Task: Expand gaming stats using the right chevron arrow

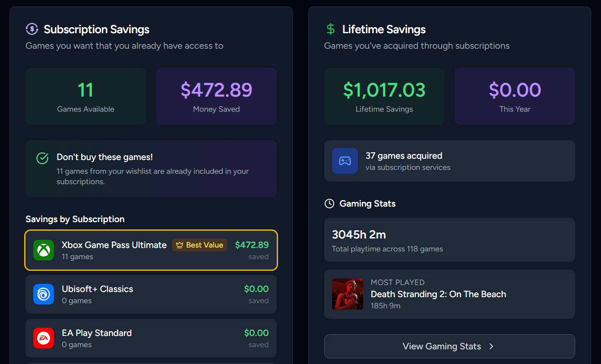Action: pyautogui.click(x=491, y=346)
